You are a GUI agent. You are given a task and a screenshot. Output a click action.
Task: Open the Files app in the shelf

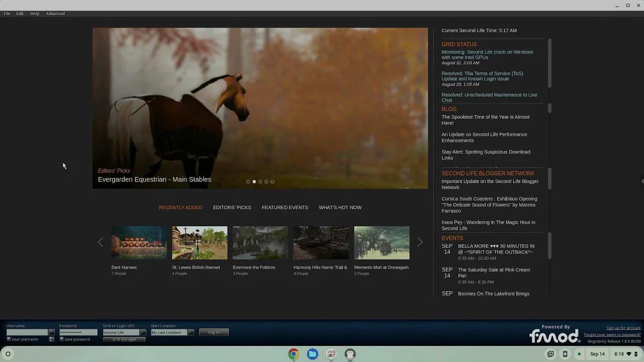pos(312,354)
